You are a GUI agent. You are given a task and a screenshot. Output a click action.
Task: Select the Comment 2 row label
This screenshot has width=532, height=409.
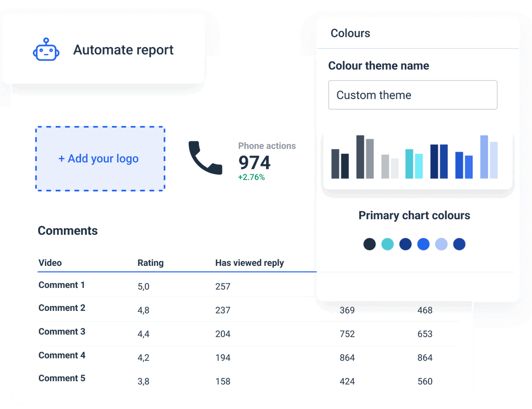pos(62,308)
